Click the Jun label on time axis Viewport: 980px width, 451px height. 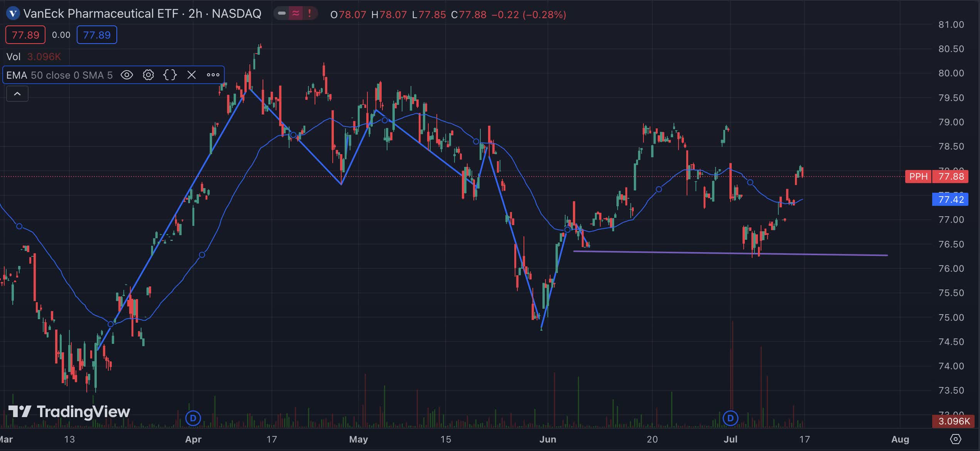pos(548,439)
